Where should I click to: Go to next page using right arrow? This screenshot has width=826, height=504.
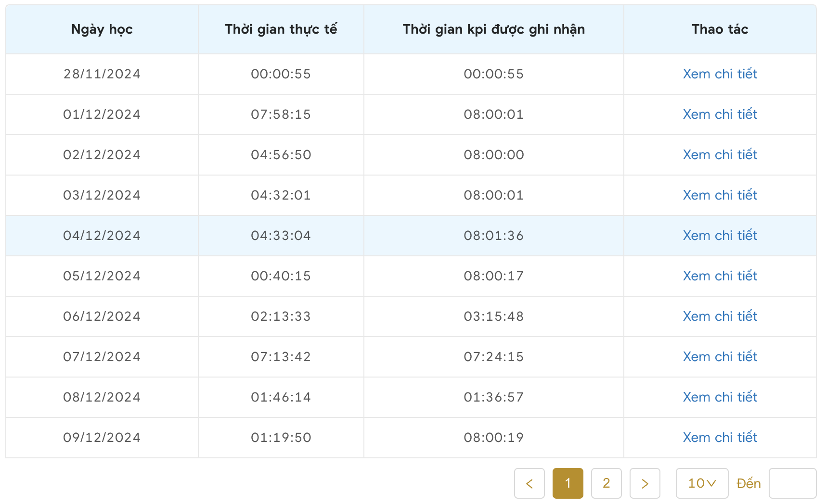click(x=645, y=483)
